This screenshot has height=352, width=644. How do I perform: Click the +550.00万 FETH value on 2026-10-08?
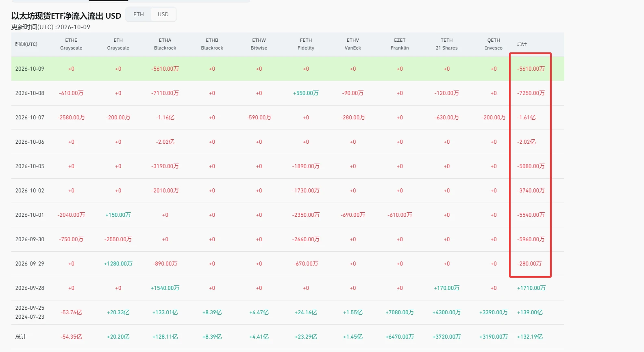click(x=306, y=93)
